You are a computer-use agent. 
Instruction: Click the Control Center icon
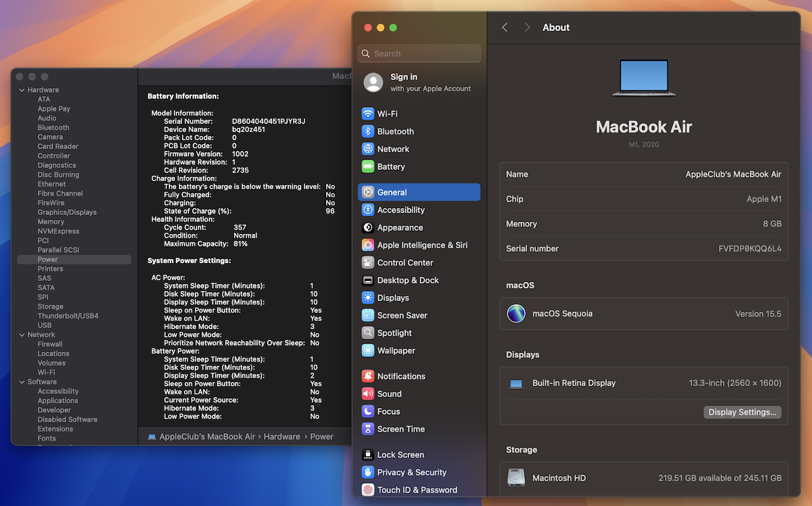click(x=368, y=263)
